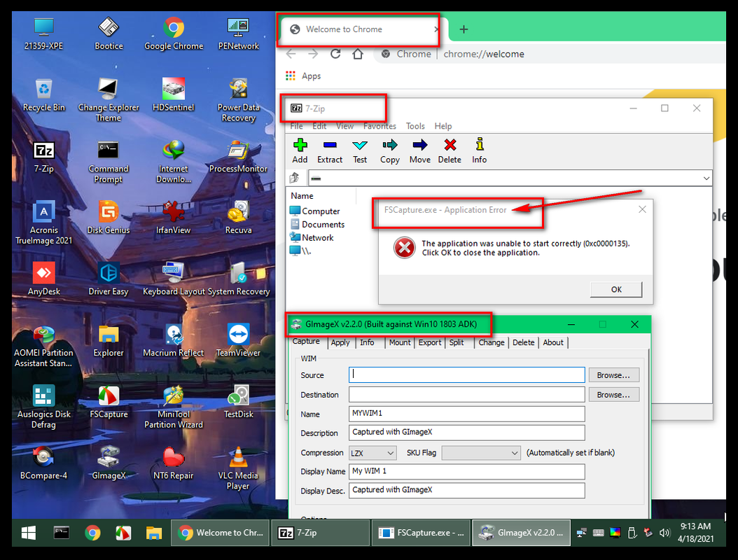Click the Delete icon in 7-Zip toolbar
Screen dimensions: 738x560
(x=450, y=151)
